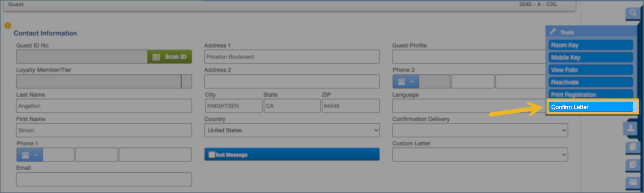Click the orange info icon above Contact Information
The image size is (644, 193).
(x=7, y=26)
